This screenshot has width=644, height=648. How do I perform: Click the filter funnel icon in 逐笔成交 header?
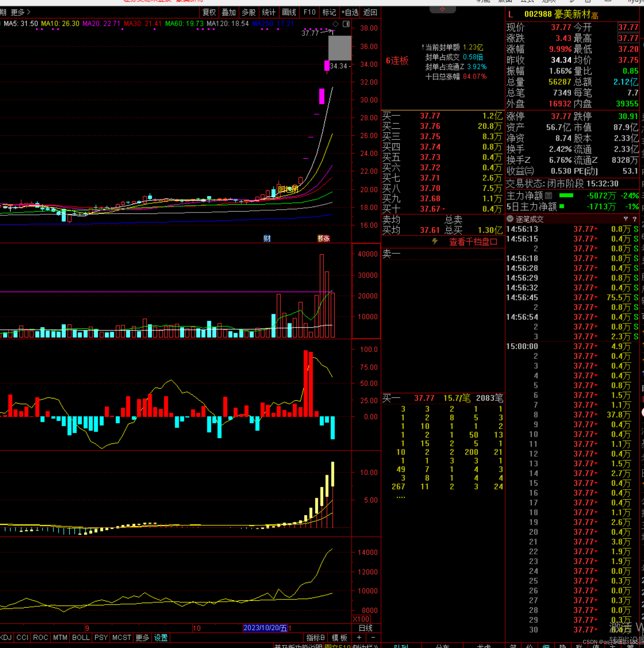tap(626, 219)
